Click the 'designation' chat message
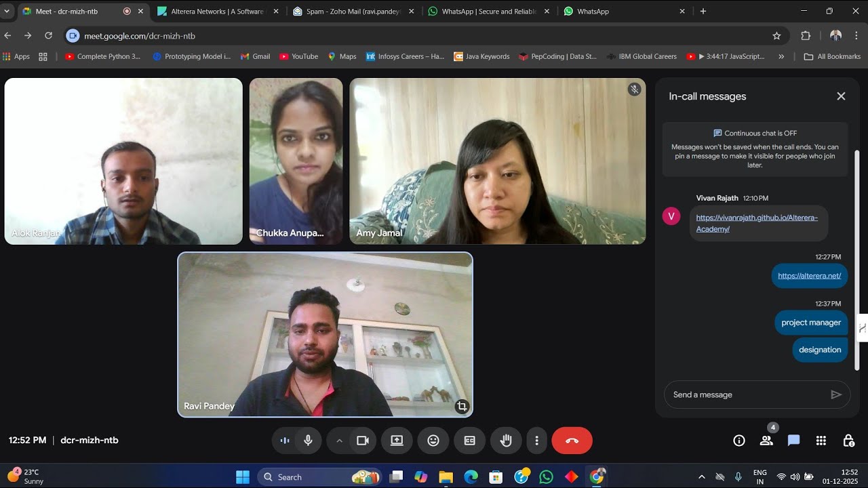 (820, 350)
